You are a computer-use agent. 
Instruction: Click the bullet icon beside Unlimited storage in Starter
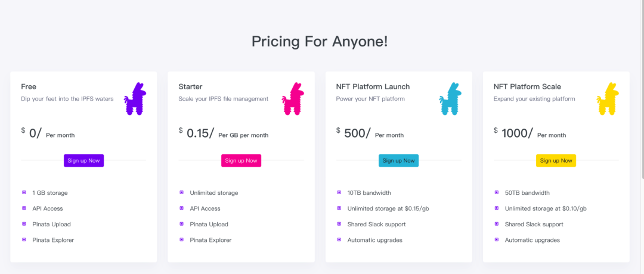click(182, 192)
